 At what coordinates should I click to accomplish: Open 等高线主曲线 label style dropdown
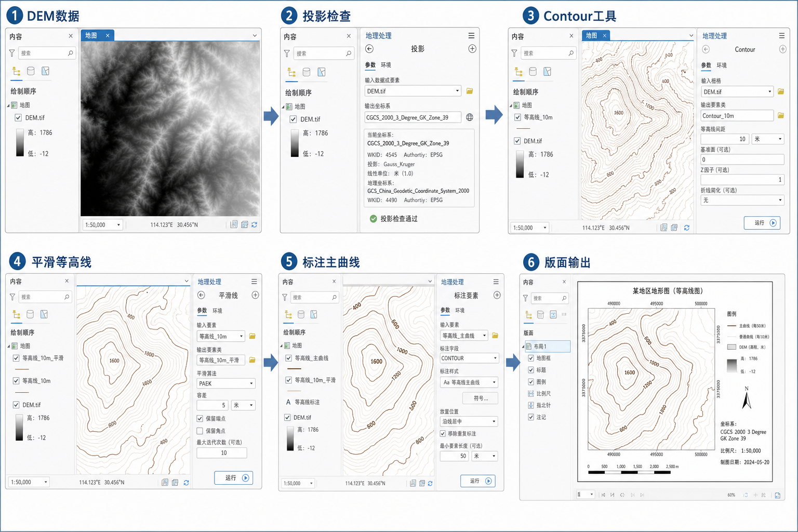click(469, 382)
